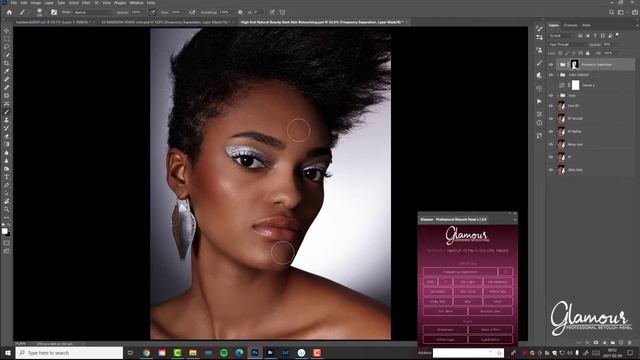Open the brush preset picker

pos(40,12)
